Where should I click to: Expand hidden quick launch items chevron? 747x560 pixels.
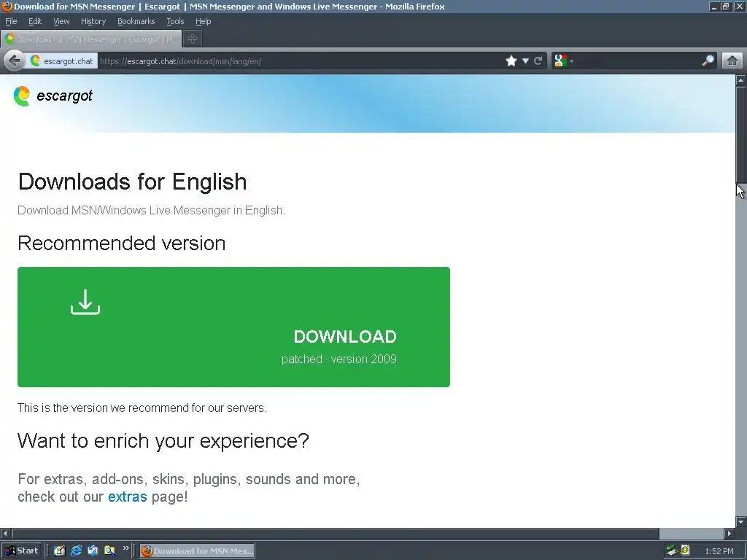coord(125,548)
